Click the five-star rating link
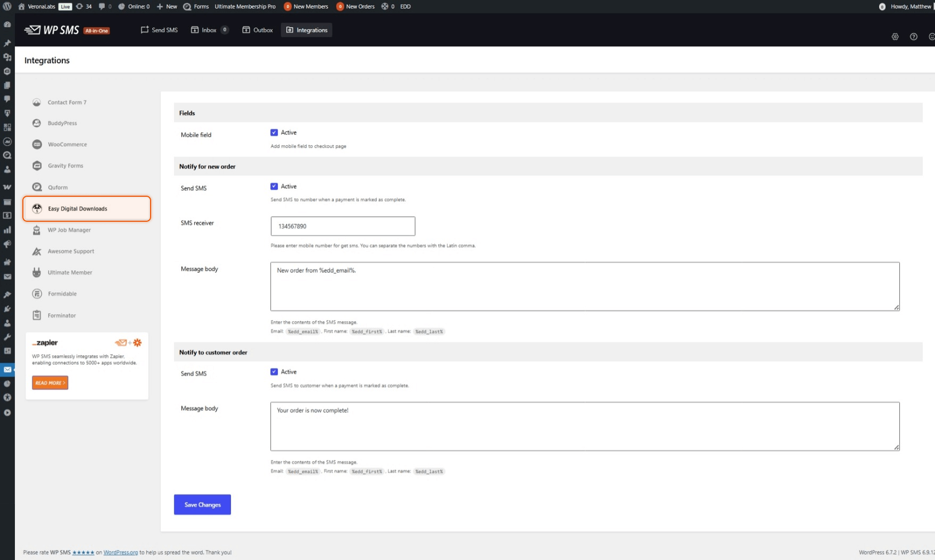This screenshot has height=560, width=935. click(84, 553)
